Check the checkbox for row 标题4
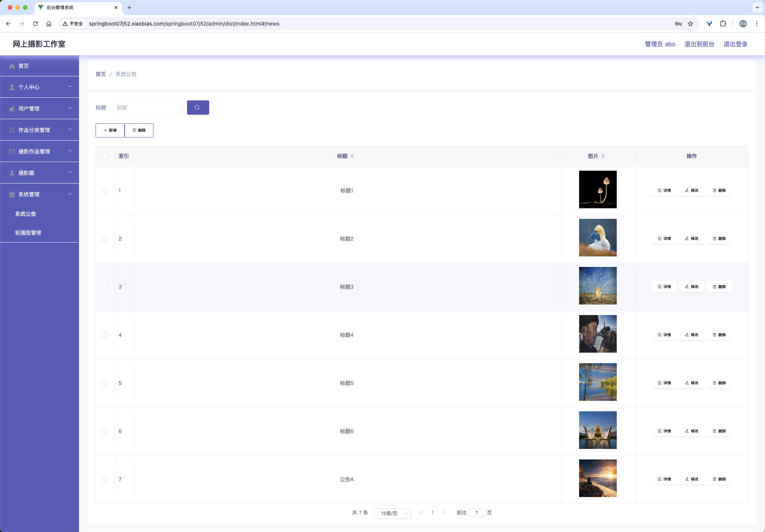 pos(105,335)
